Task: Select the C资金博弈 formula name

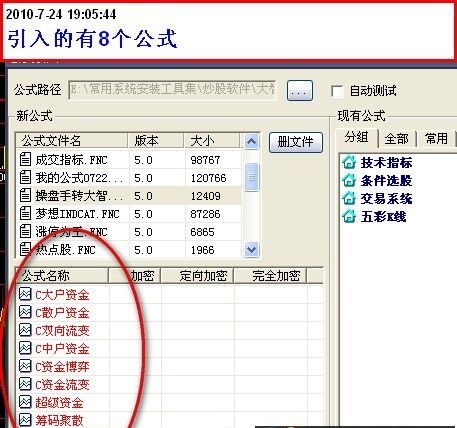Action: tap(62, 367)
